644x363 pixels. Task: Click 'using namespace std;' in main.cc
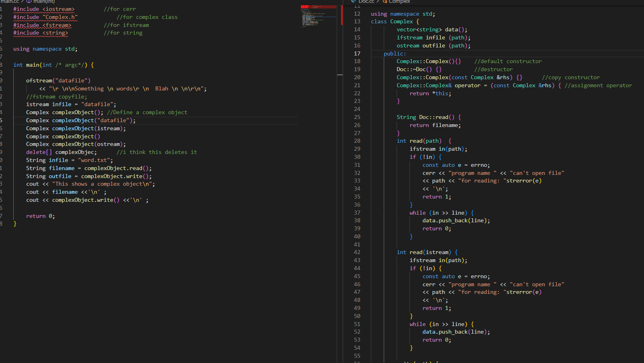45,49
